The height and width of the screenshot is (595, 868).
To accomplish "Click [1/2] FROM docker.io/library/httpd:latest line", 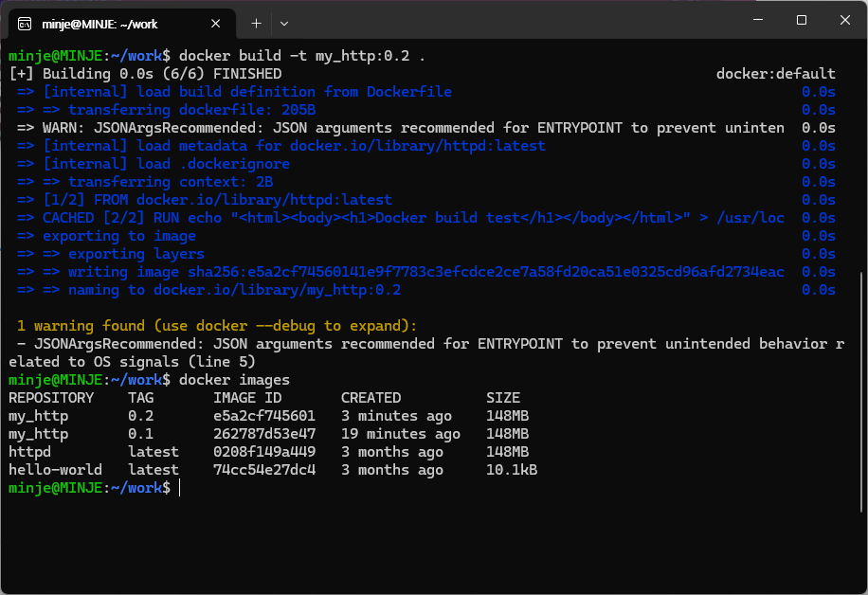I will click(205, 200).
